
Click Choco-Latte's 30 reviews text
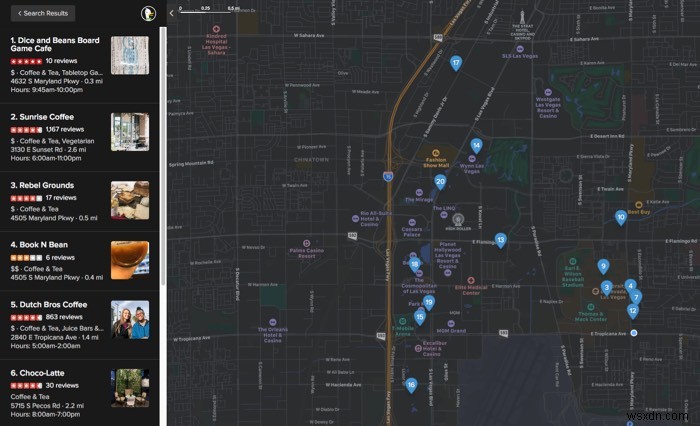coord(62,385)
